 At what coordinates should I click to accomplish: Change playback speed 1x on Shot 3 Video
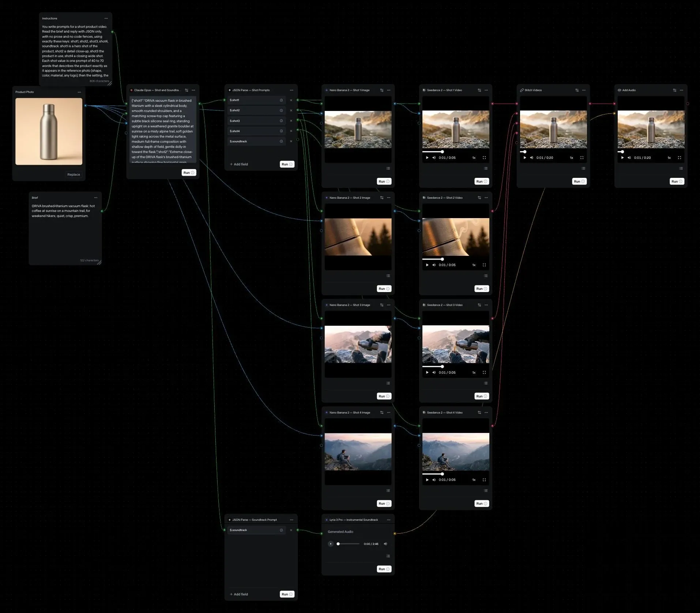point(474,373)
